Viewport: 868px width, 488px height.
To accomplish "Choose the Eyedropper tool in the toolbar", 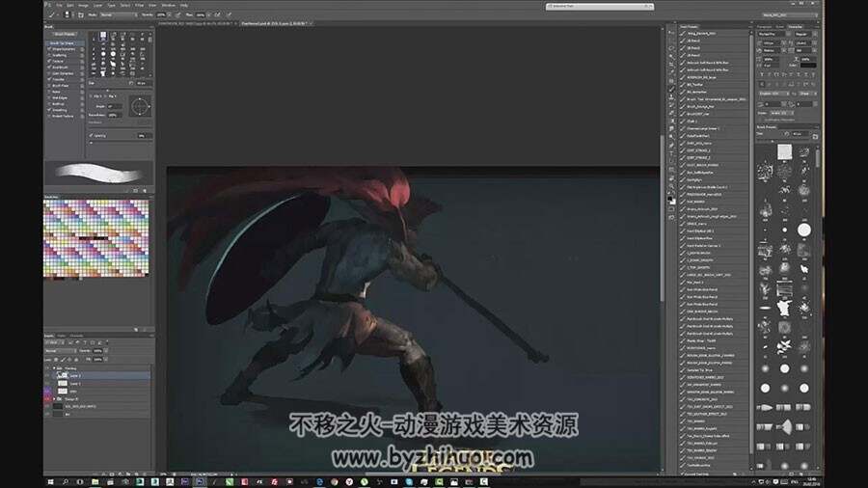I will tap(671, 72).
